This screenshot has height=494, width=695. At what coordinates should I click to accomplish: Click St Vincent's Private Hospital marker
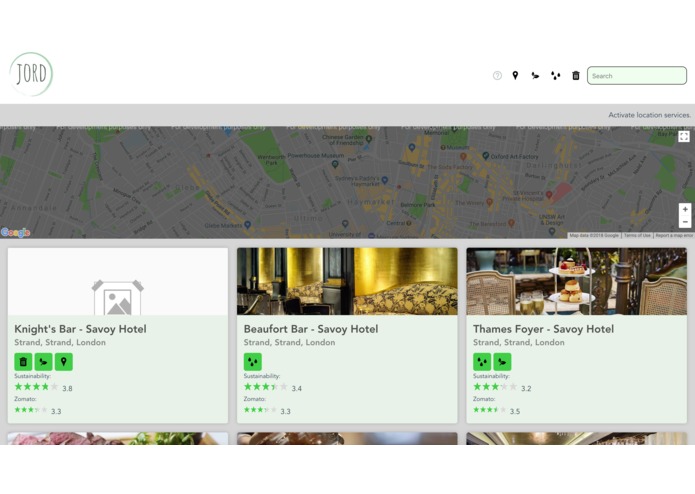click(549, 194)
